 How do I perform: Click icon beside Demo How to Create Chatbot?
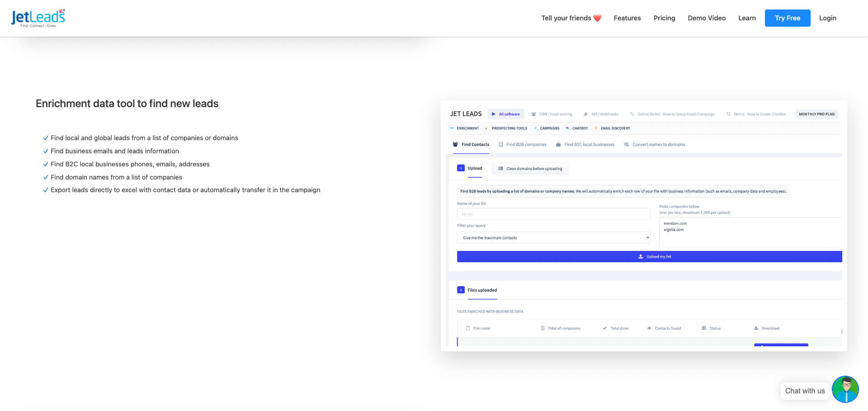pyautogui.click(x=728, y=114)
